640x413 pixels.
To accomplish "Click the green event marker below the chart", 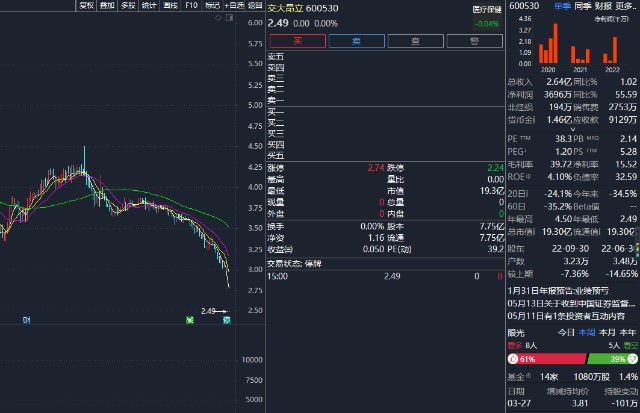I will coord(190,320).
